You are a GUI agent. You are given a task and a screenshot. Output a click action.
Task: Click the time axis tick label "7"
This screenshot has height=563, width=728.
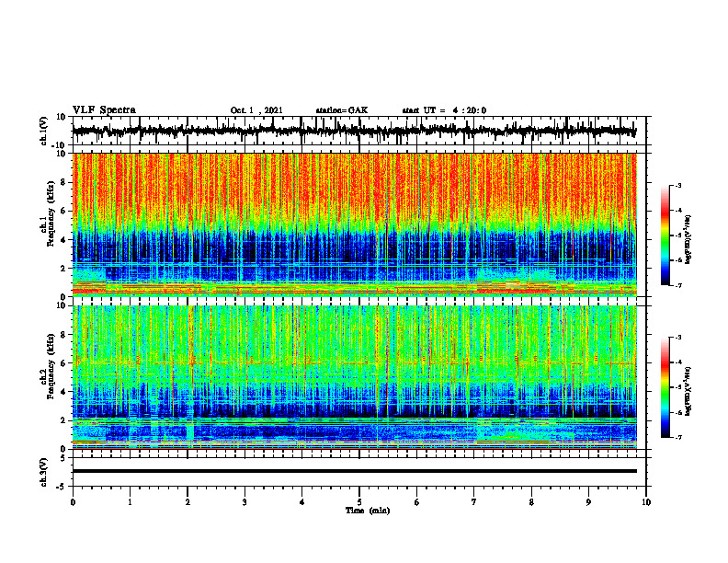coord(474,502)
